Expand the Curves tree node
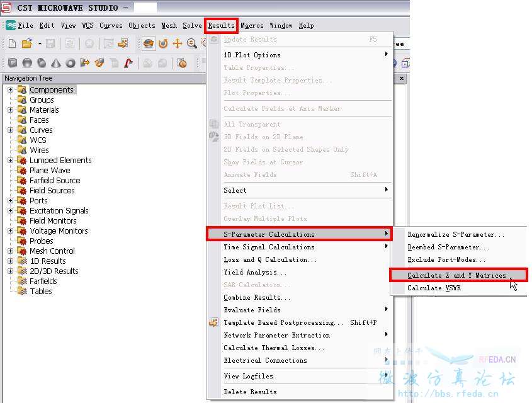This screenshot has width=532, height=403. (x=11, y=130)
